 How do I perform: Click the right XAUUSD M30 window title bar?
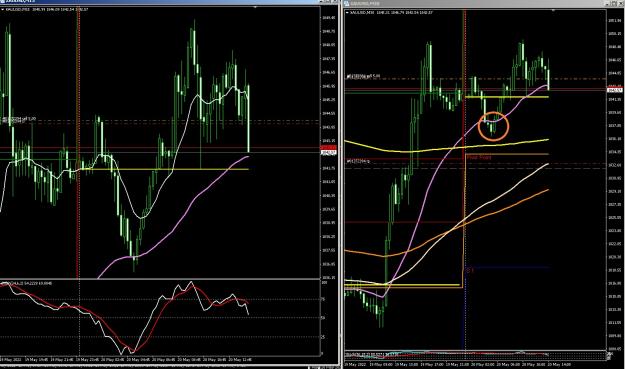[x=483, y=3]
